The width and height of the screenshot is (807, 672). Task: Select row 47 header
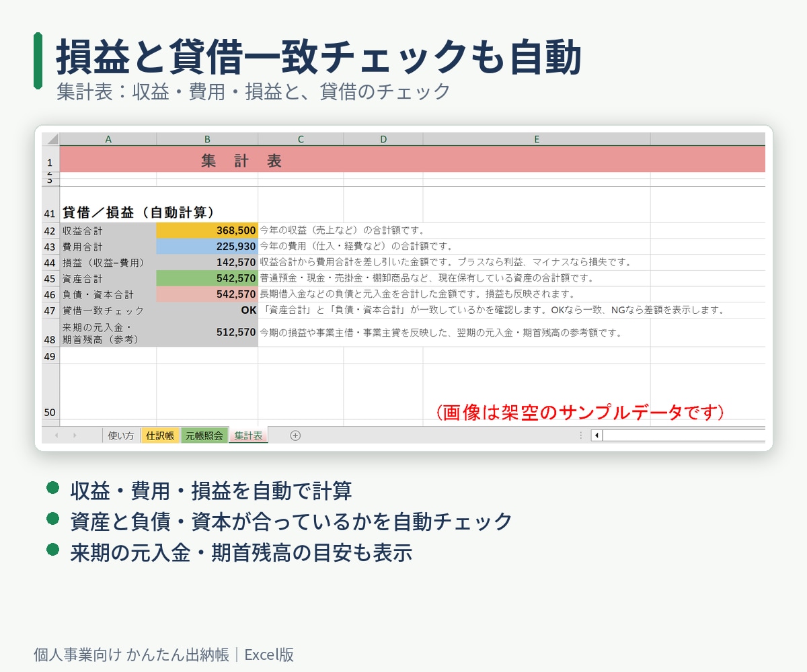click(50, 310)
